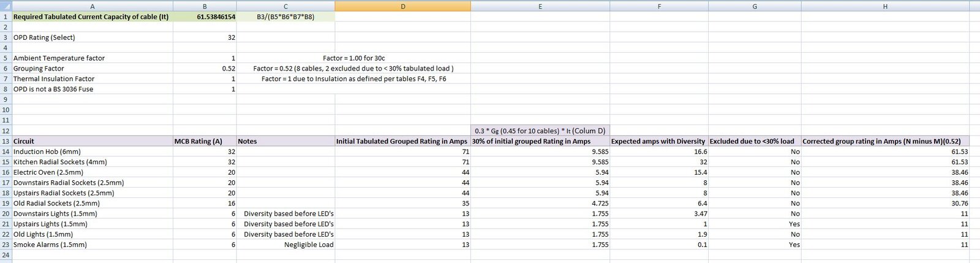
Task: Select the 'MCB Rating (A)' header cell
Action: pyautogui.click(x=205, y=141)
